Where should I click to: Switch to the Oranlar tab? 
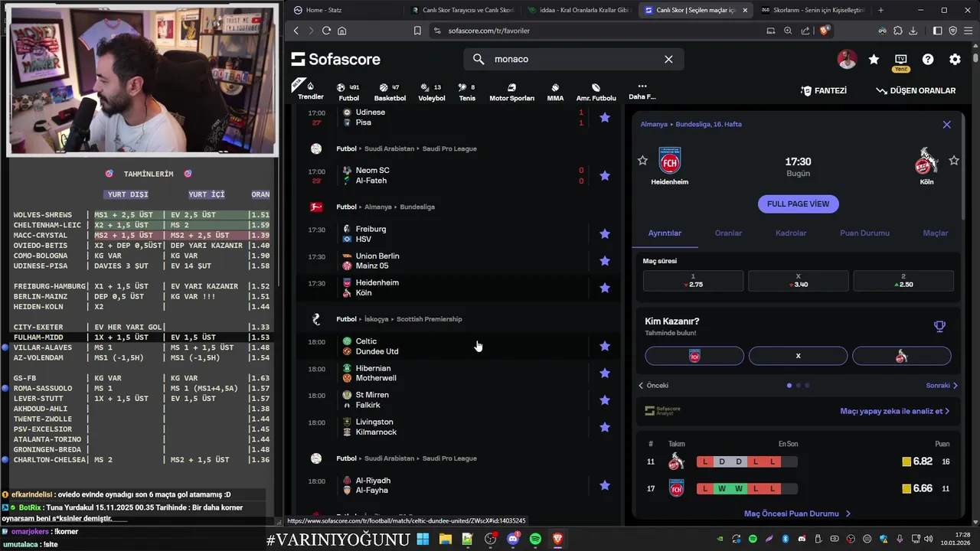pyautogui.click(x=728, y=233)
